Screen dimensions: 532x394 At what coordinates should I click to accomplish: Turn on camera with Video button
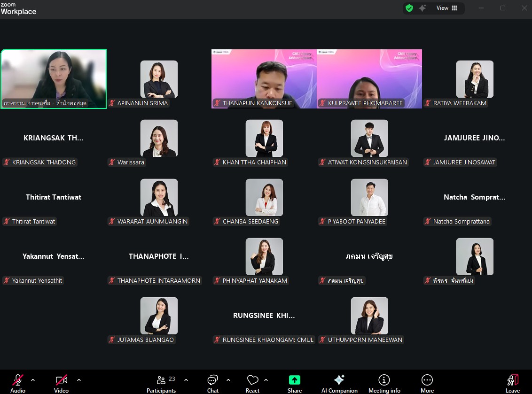coord(61,380)
